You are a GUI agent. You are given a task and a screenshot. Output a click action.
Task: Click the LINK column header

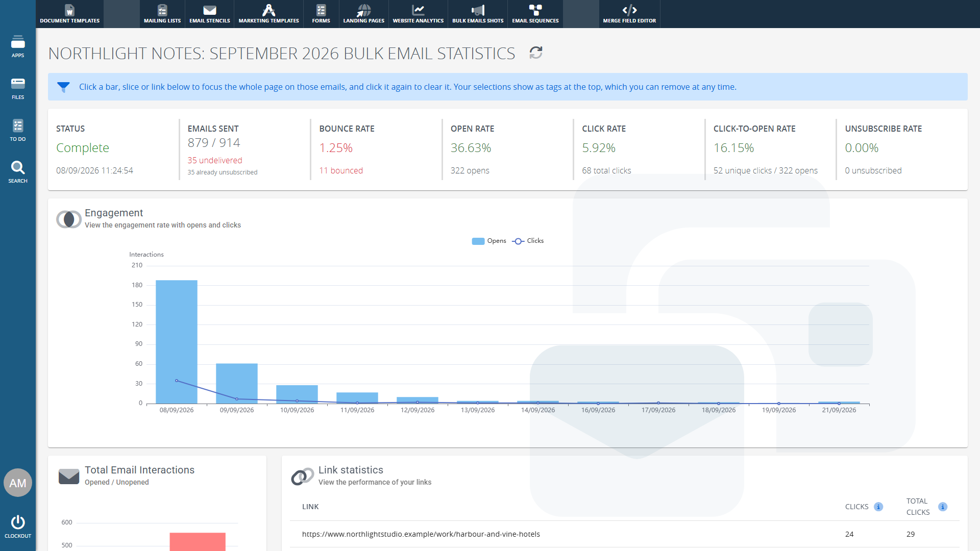pos(310,507)
